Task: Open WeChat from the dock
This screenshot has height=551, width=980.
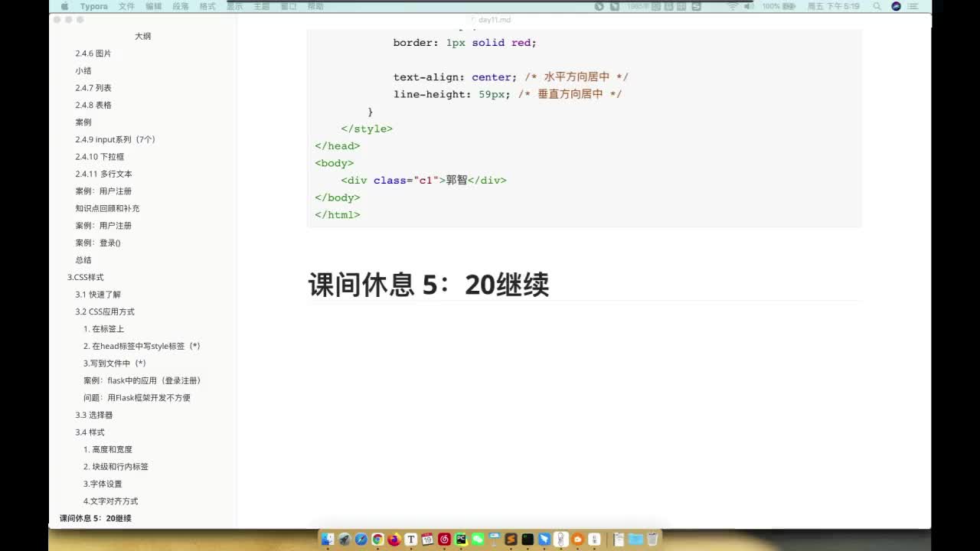Action: tap(478, 540)
